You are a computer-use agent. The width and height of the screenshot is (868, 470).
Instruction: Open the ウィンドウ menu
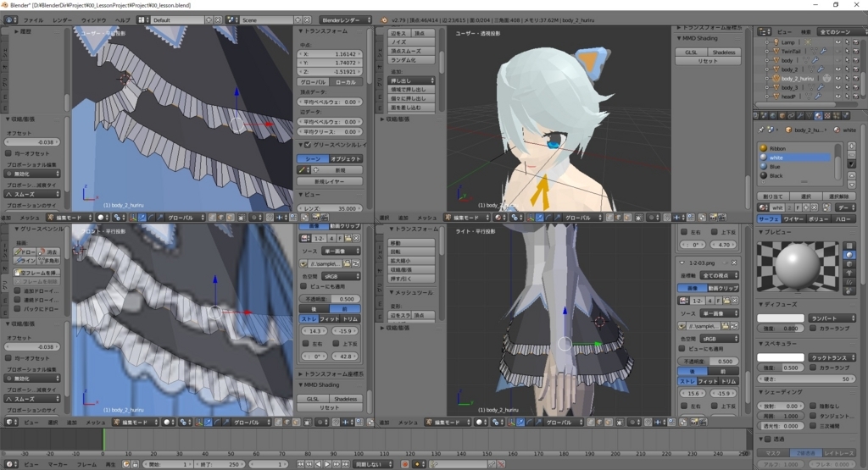[93, 20]
